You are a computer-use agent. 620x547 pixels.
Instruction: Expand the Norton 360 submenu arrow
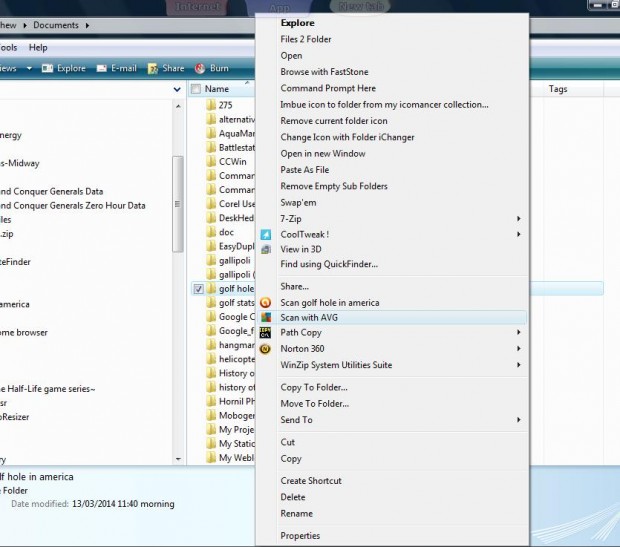(x=518, y=349)
